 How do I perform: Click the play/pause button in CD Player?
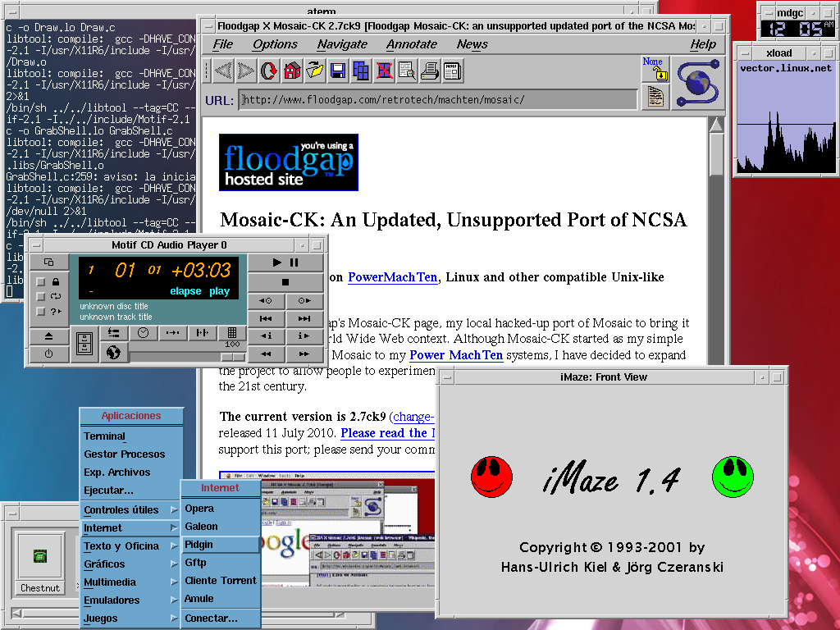pos(285,262)
